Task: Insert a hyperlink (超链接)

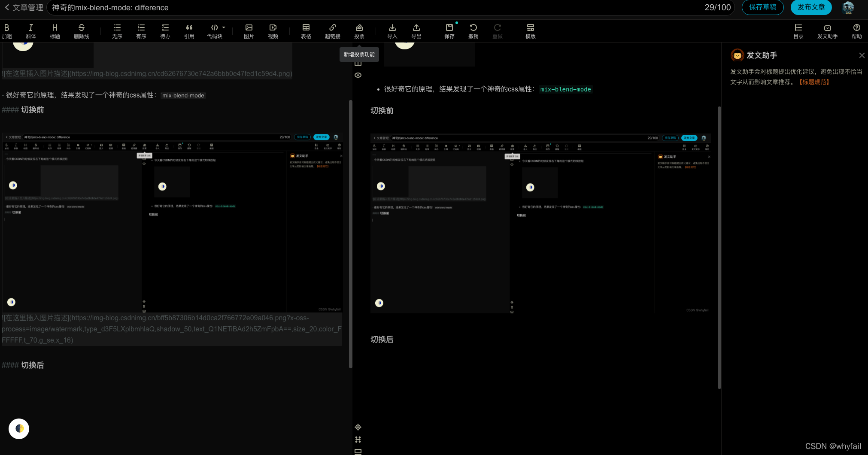Action: tap(332, 31)
